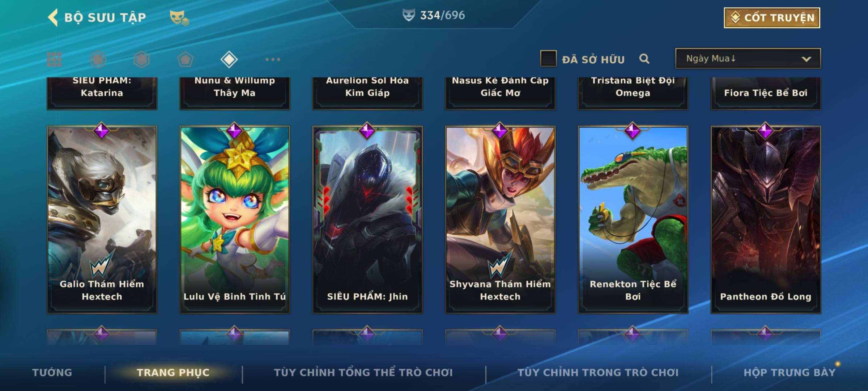Open the mask and coins skin shop icon

coord(179,17)
